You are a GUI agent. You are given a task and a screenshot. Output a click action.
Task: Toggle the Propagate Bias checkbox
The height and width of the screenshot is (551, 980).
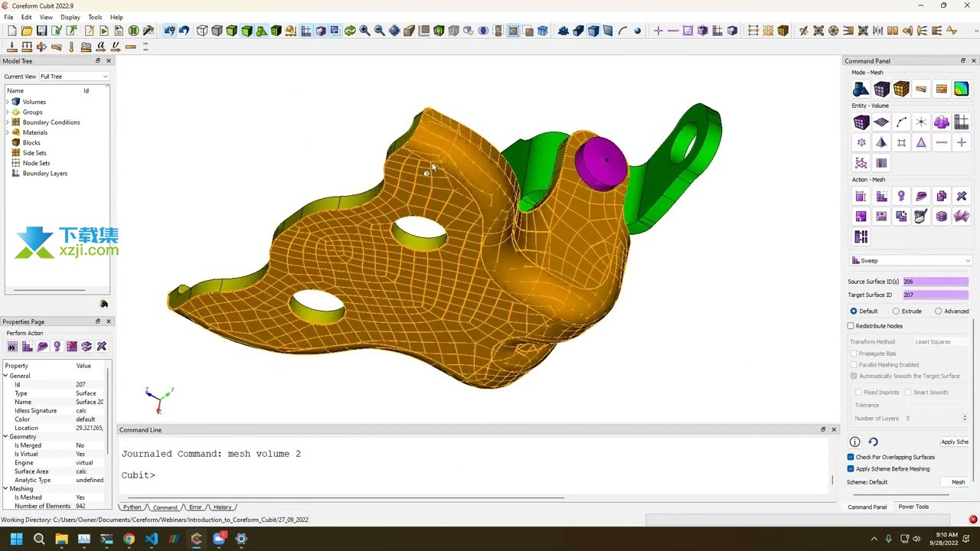coord(854,354)
